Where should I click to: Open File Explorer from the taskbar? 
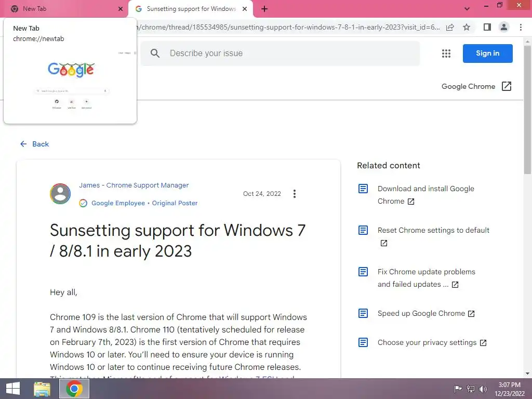tap(42, 389)
